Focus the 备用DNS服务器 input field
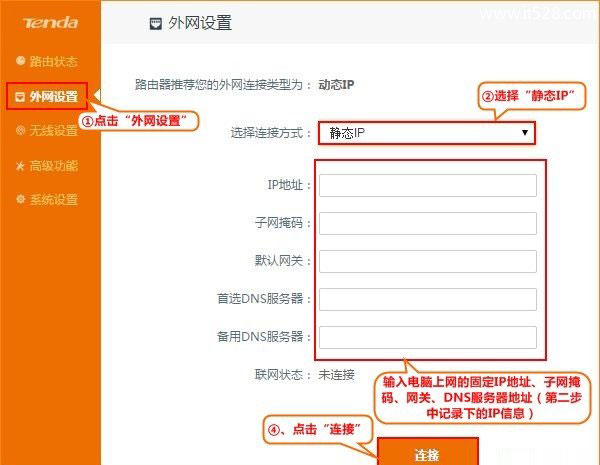Viewport: 600px width, 465px height. (428, 337)
